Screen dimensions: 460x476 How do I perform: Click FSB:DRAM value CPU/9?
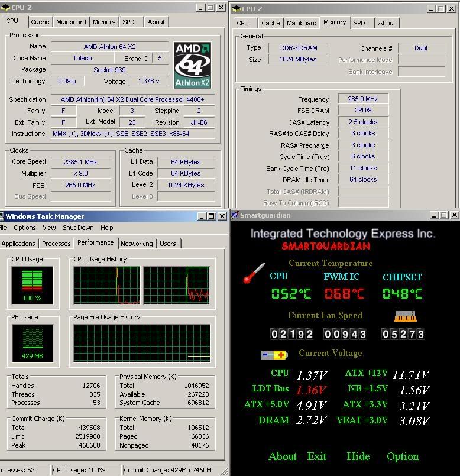(363, 110)
